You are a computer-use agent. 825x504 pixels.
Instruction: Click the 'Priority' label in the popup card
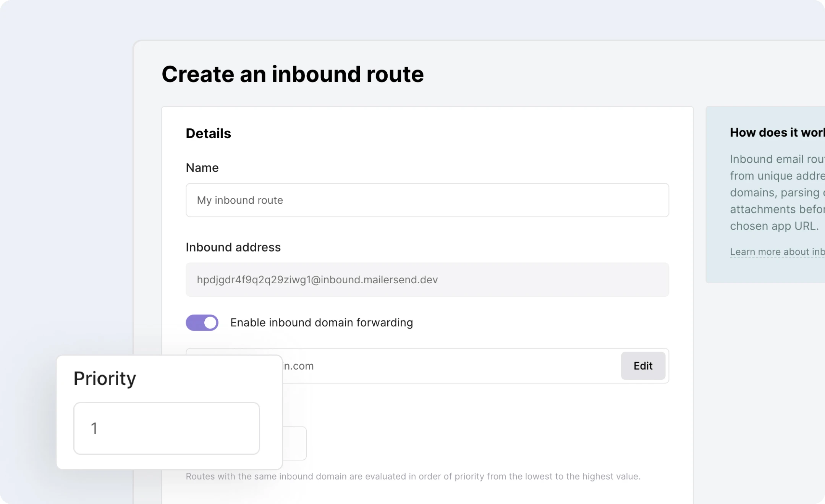coord(105,379)
